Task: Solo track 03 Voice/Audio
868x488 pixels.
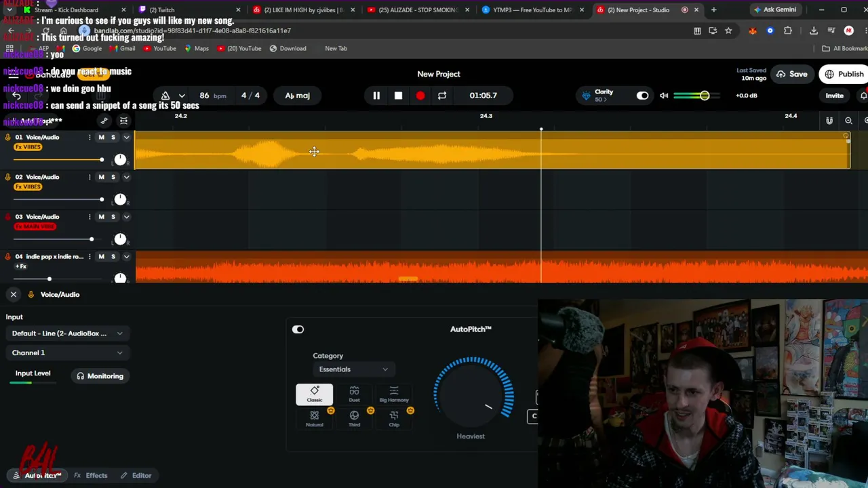Action: (113, 217)
